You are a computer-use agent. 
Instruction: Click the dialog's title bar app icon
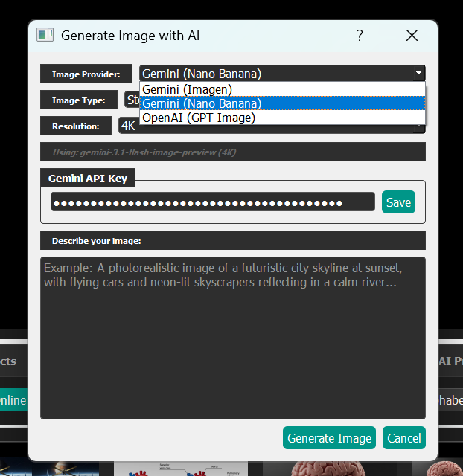[x=45, y=35]
